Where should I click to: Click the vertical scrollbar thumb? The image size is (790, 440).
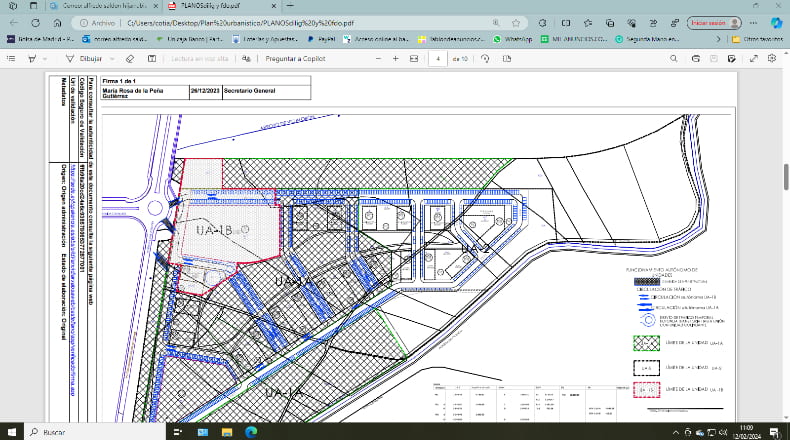click(785, 177)
